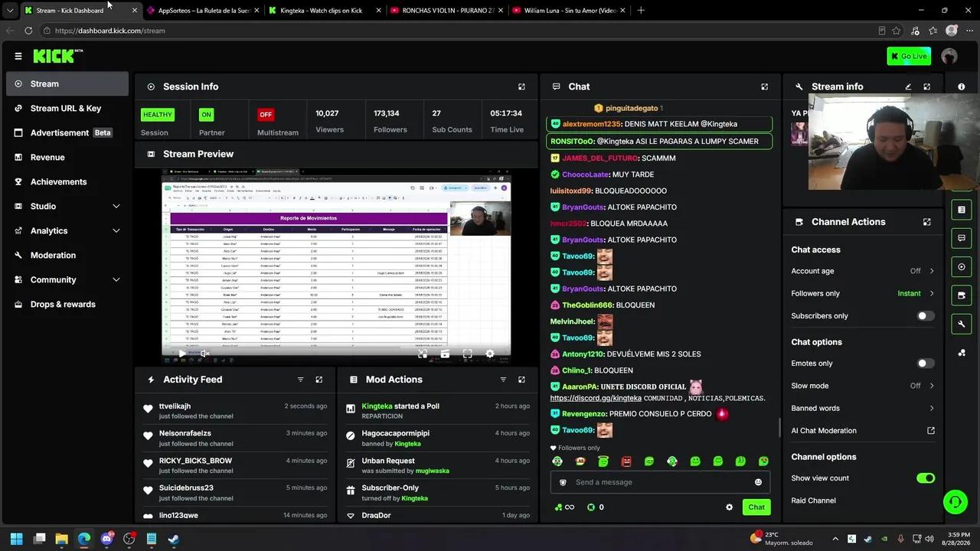
Task: Open Windows Start menu
Action: pyautogui.click(x=17, y=539)
